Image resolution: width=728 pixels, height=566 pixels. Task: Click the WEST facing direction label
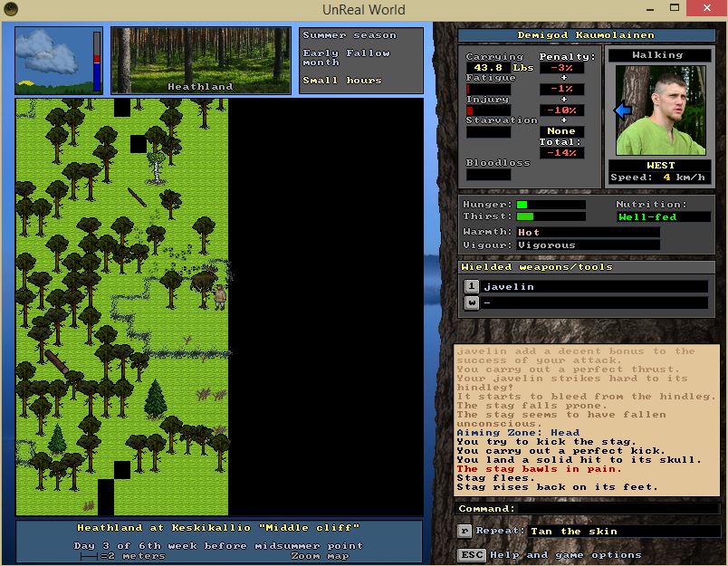point(660,166)
